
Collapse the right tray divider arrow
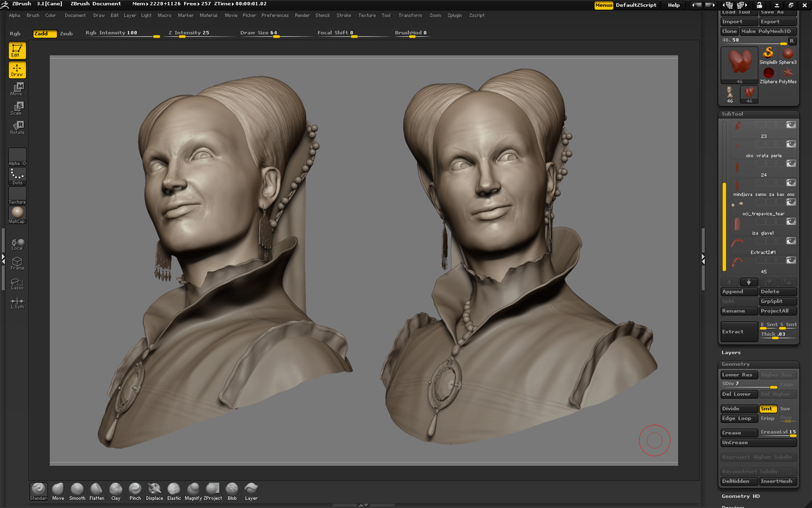click(x=703, y=259)
